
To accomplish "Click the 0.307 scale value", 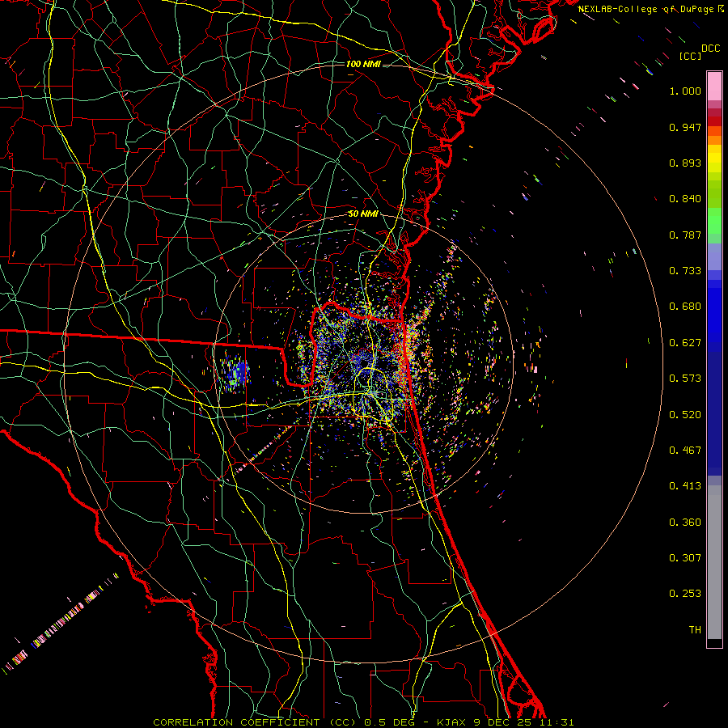I will pyautogui.click(x=685, y=558).
